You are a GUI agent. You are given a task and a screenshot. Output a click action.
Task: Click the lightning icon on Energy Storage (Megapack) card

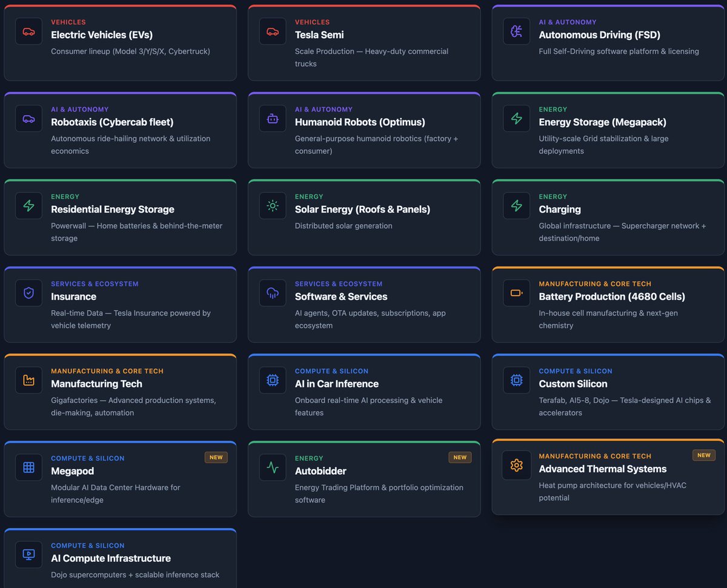[x=517, y=119]
